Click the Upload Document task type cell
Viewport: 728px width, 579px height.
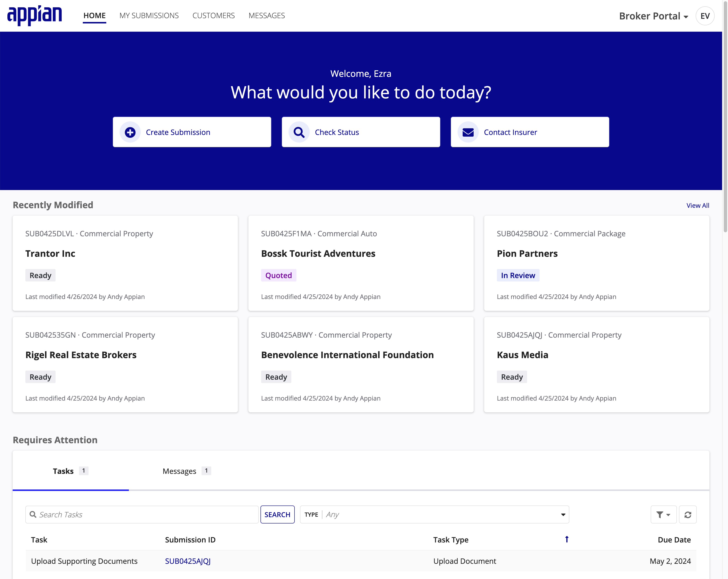[x=465, y=561]
